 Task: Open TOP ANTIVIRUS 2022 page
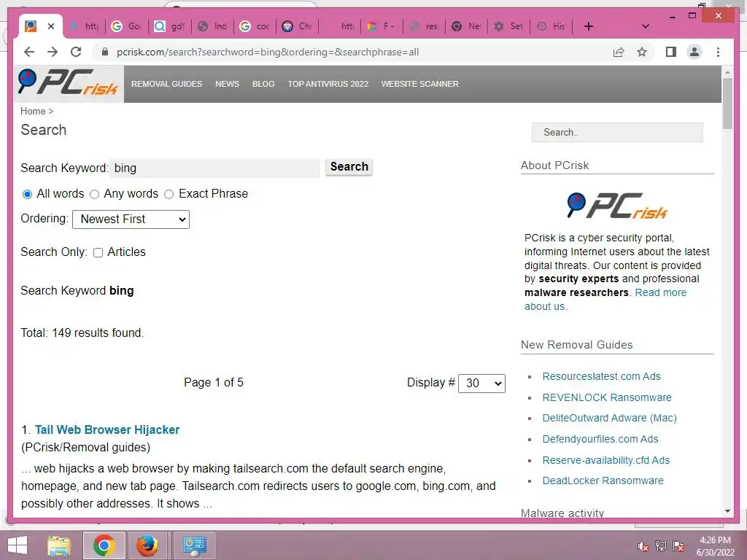tap(328, 84)
